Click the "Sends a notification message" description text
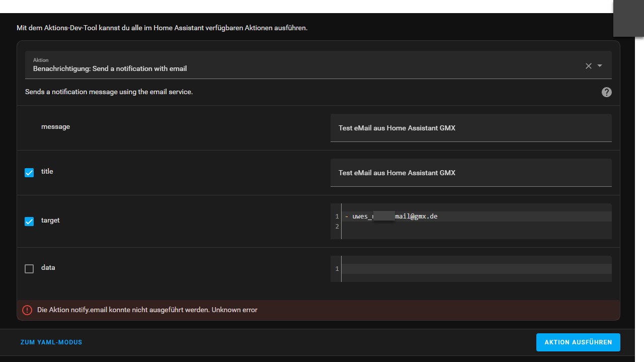 109,92
